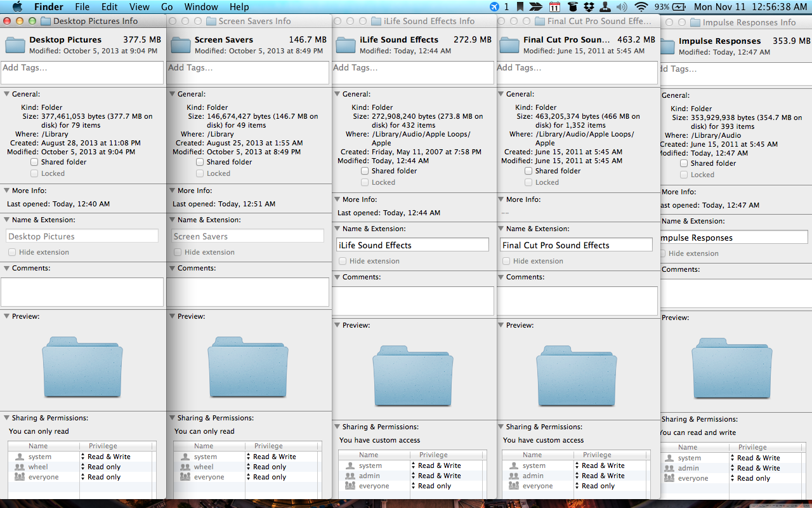Click the title bar folder icon in Screen Savers Info
Viewport: 812px width, 508px height.
[211, 21]
